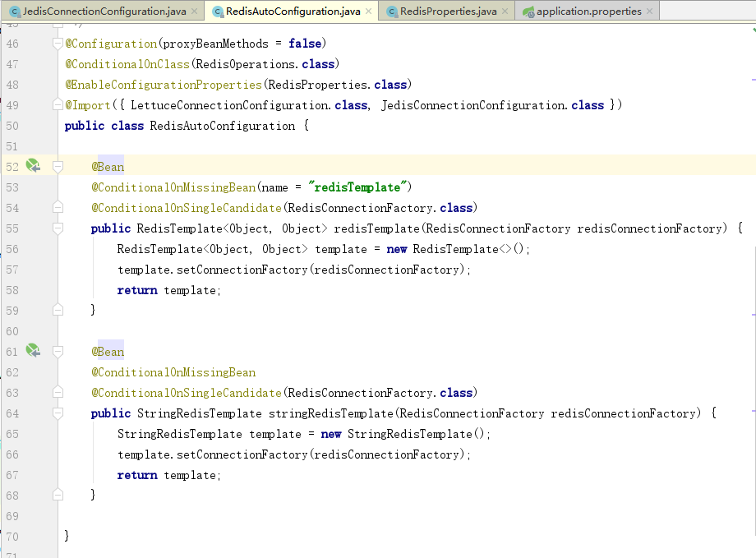Viewport: 756px width, 558px height.
Task: Collapse the fold marker at line 61
Action: coord(58,352)
